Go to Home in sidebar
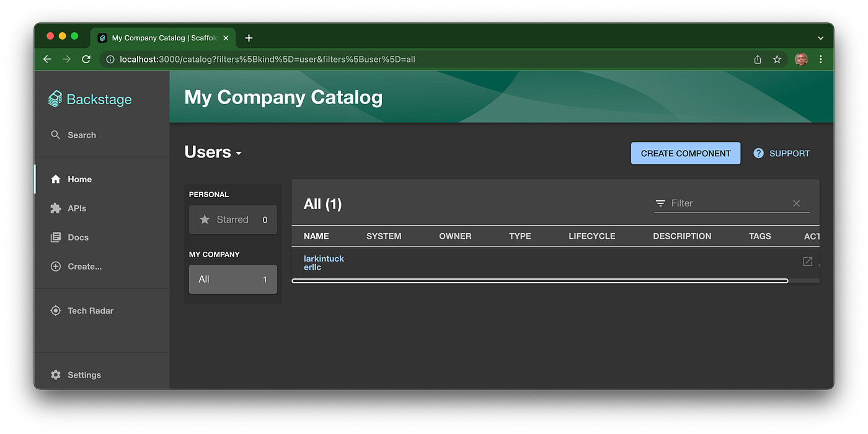 [x=102, y=179]
